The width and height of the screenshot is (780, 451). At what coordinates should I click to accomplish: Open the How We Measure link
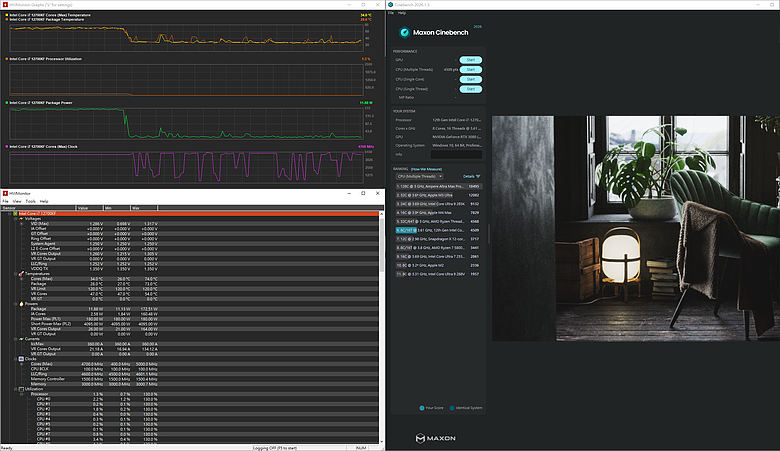(x=426, y=169)
